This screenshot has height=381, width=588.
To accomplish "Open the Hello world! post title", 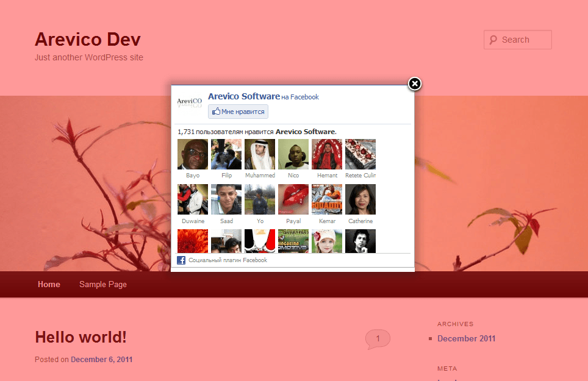I will tap(81, 336).
